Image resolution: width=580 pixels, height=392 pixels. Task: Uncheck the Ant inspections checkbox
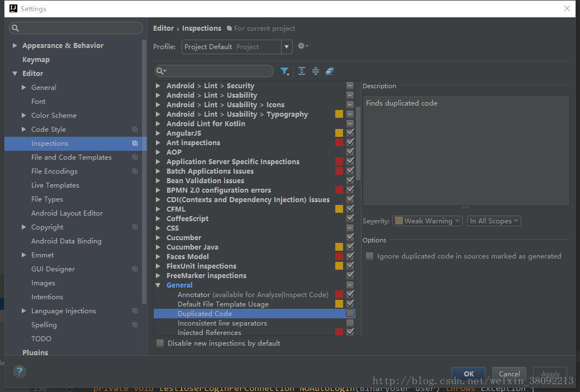350,142
